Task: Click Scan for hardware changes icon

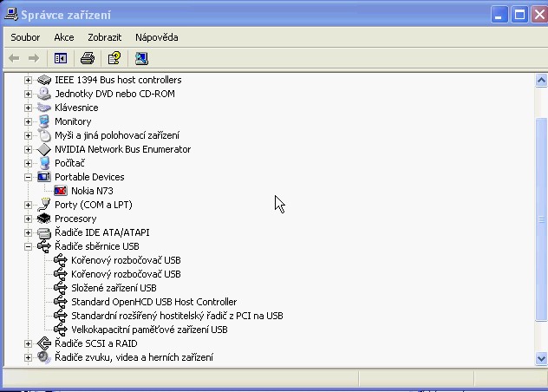Action: tap(141, 58)
